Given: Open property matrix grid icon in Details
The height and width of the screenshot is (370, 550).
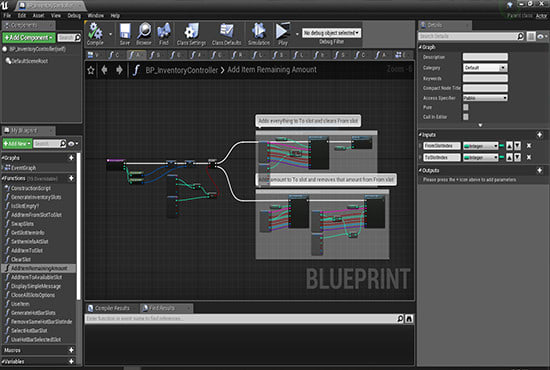Looking at the screenshot, I should [531, 36].
